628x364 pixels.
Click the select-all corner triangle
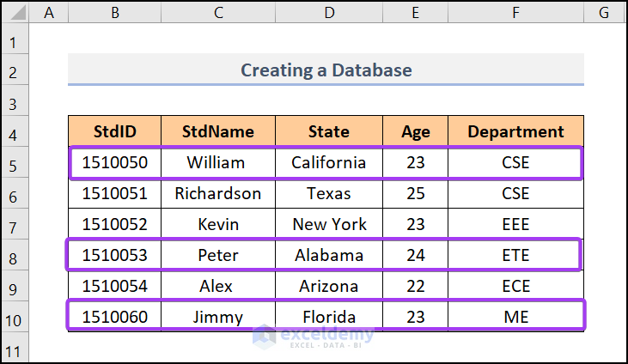15,13
